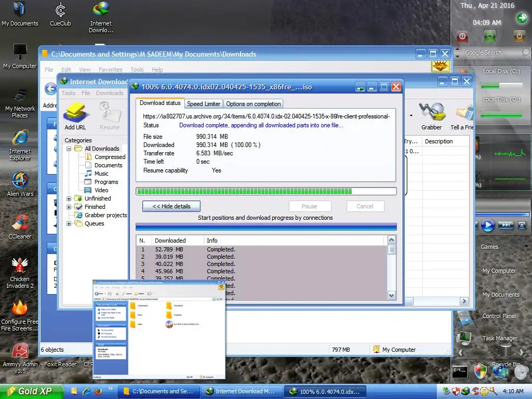Click the Resume toolbar icon in IDM
This screenshot has width=532, height=399.
coord(110,116)
